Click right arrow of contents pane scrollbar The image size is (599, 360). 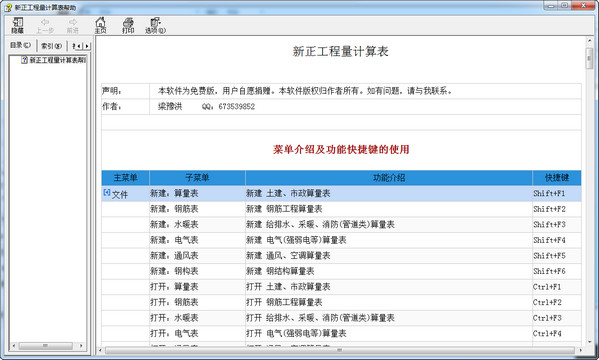[x=81, y=346]
